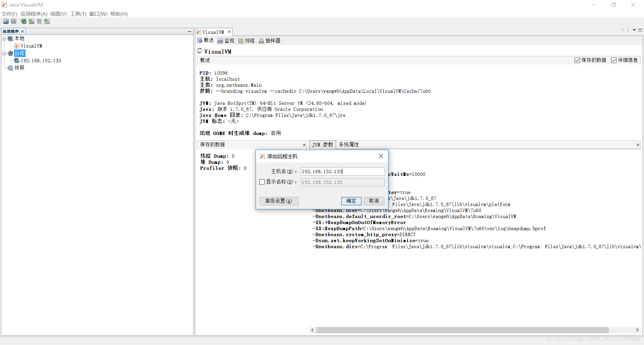Click the Add JMX Connection toolbar icon
The height and width of the screenshot is (345, 644).
click(x=32, y=21)
